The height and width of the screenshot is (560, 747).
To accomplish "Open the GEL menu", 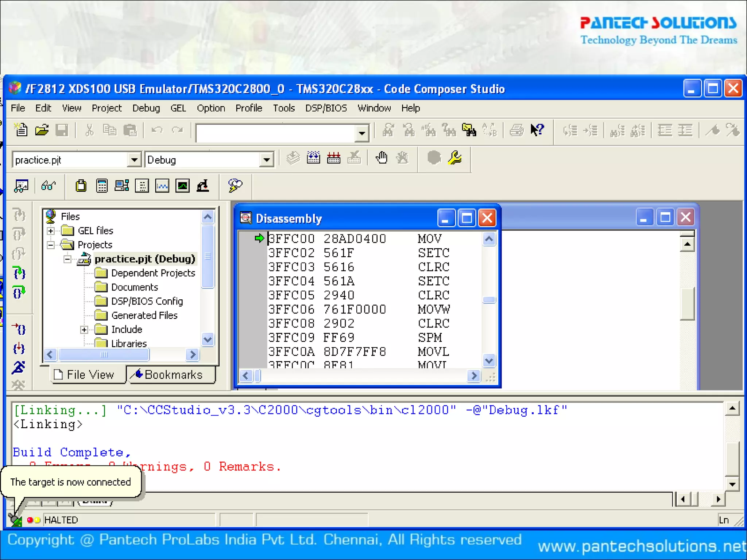I will [x=178, y=108].
